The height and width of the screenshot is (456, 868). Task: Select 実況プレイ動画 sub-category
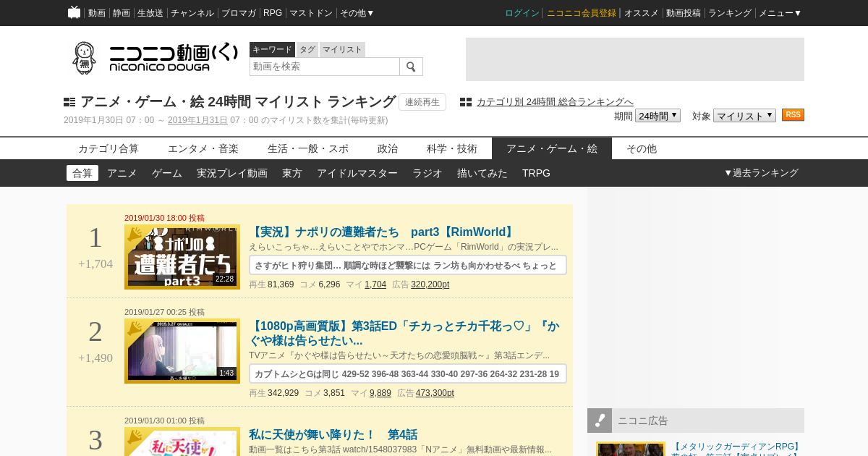232,173
